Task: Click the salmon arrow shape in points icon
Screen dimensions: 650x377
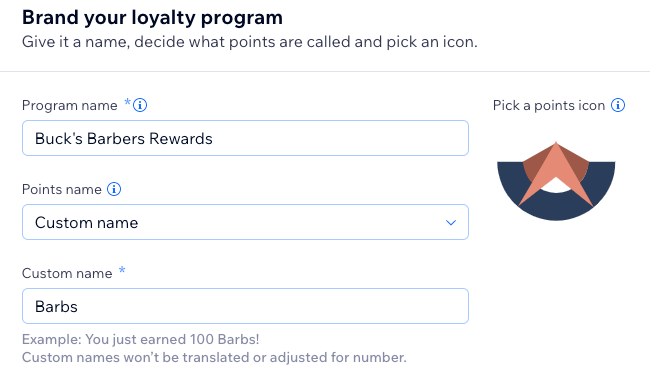Action: (556, 174)
